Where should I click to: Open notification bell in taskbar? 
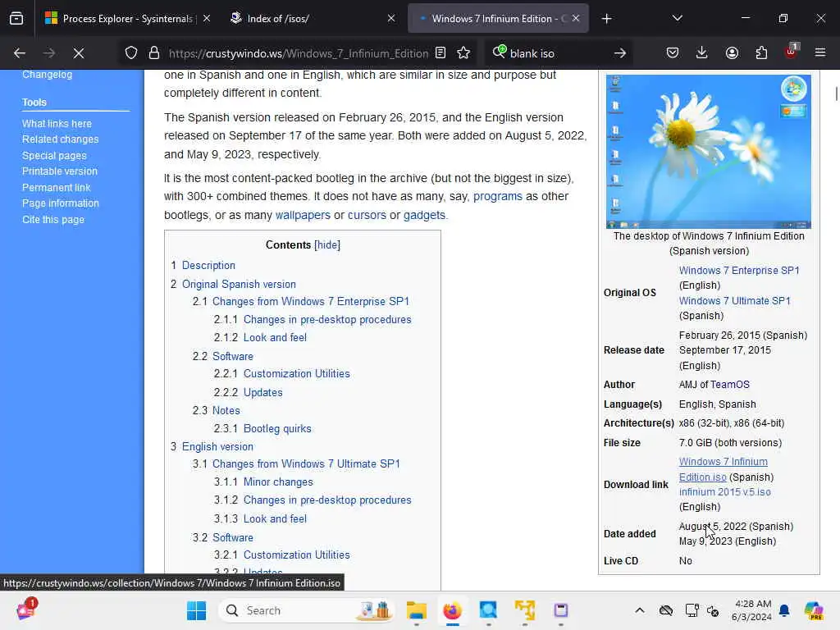[784, 610]
